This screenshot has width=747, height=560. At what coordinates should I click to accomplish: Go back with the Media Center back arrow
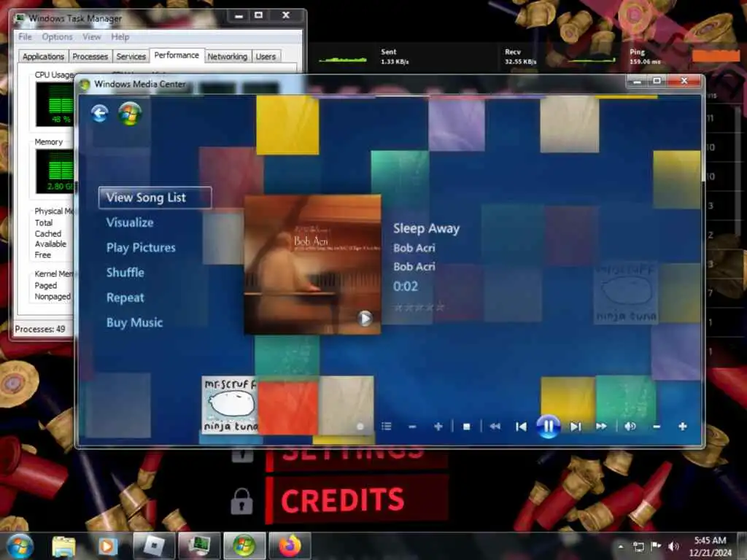99,113
